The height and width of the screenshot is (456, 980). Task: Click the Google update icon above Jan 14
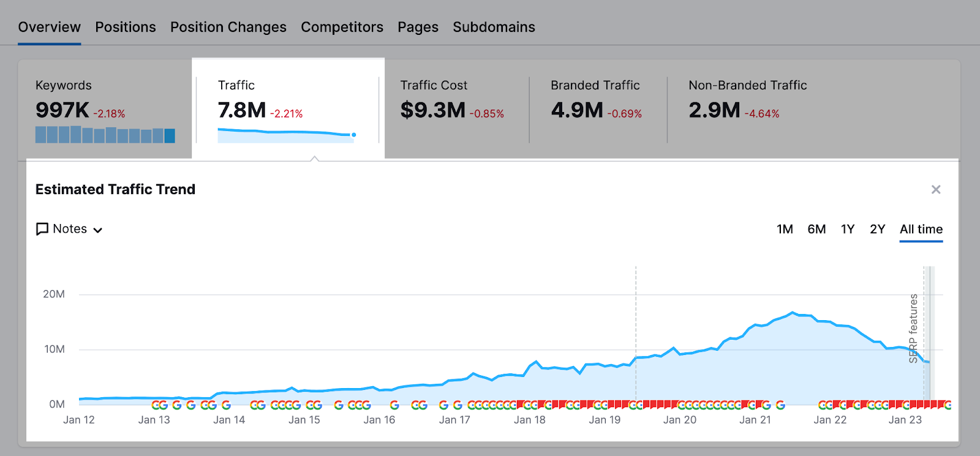(226, 405)
